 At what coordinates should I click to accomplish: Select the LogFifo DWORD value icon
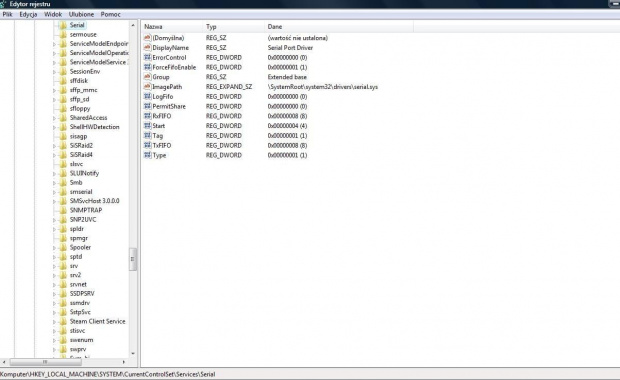coord(147,96)
